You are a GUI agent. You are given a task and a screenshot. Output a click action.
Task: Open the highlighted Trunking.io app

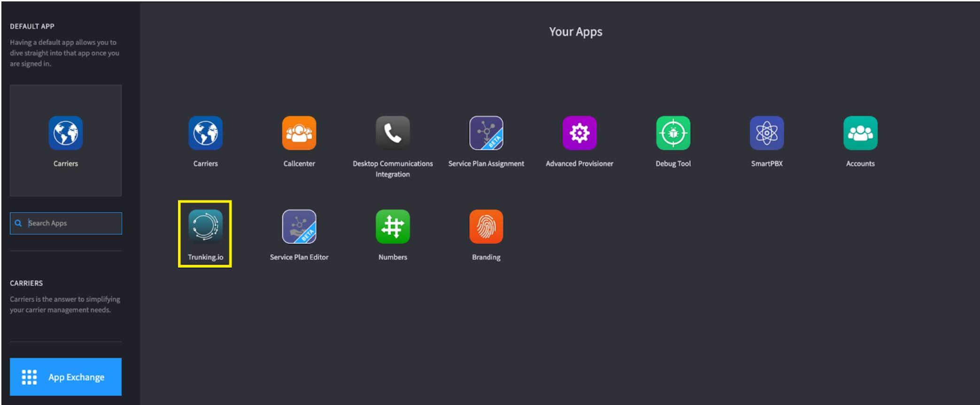tap(205, 227)
